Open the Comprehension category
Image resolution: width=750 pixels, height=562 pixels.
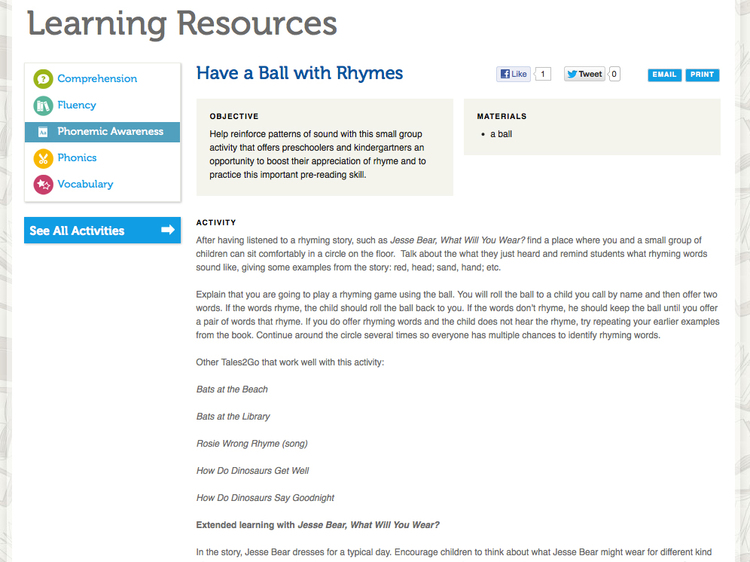[x=97, y=79]
